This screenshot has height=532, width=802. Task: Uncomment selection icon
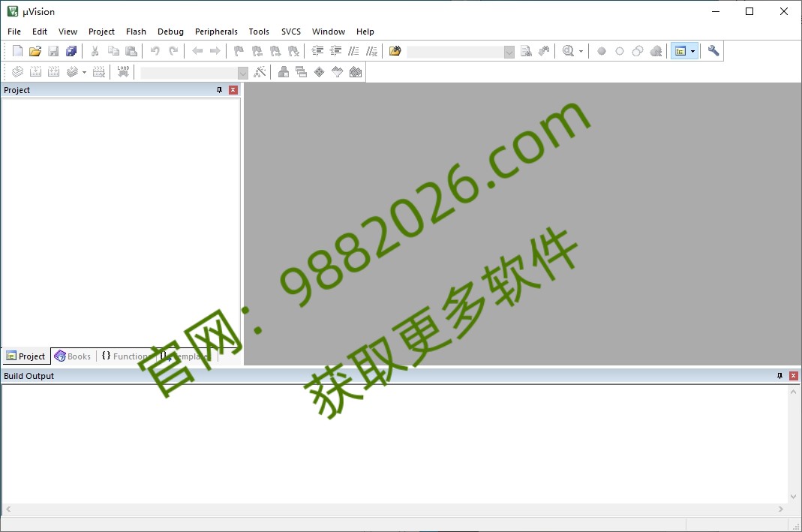(372, 51)
